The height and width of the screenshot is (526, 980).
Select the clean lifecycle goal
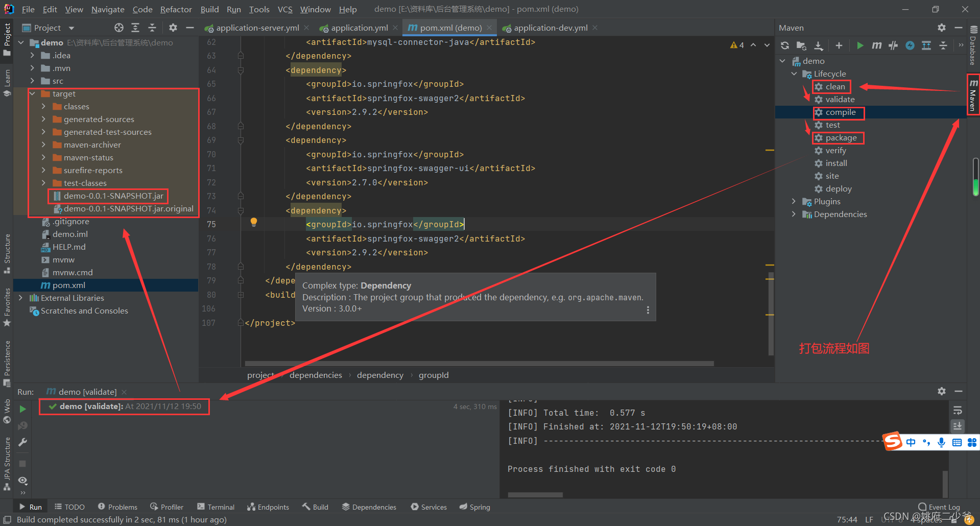point(835,87)
